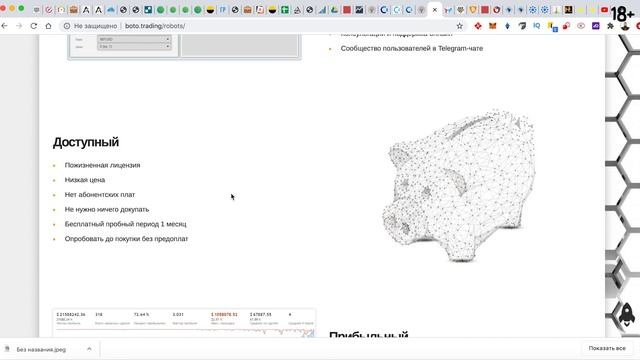
Task: Click "Нет абонентских плат" list item
Action: click(x=100, y=194)
